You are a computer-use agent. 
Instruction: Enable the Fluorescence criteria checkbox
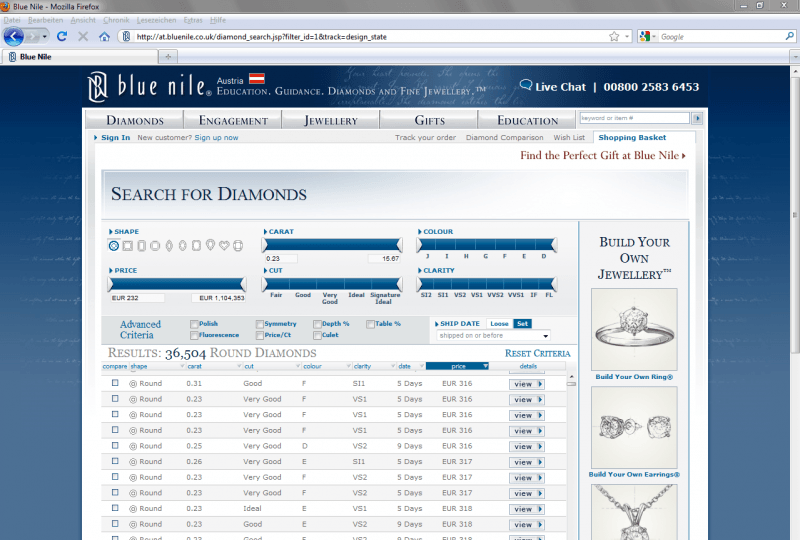194,335
